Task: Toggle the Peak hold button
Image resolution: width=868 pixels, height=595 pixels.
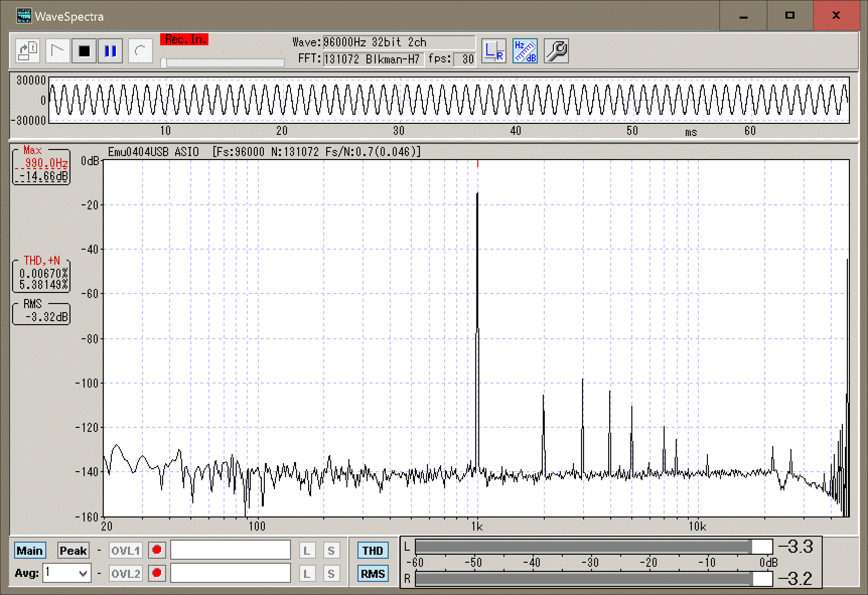Action: (x=74, y=551)
